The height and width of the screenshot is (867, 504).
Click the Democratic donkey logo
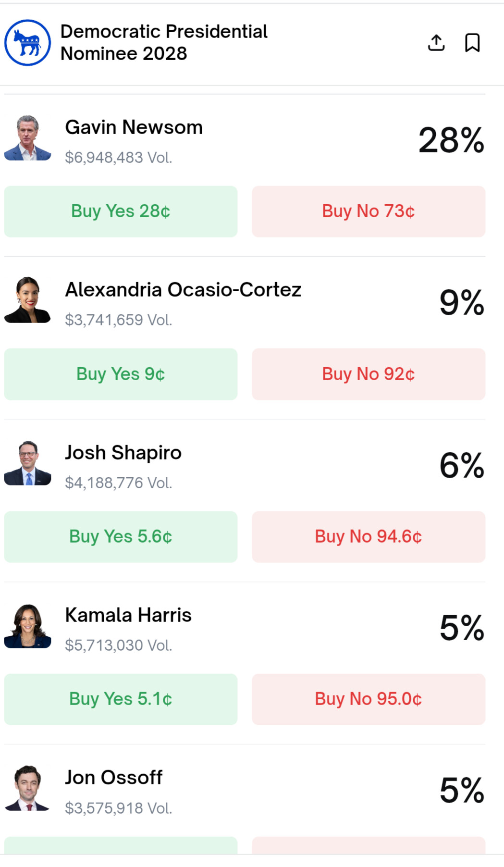pos(27,43)
